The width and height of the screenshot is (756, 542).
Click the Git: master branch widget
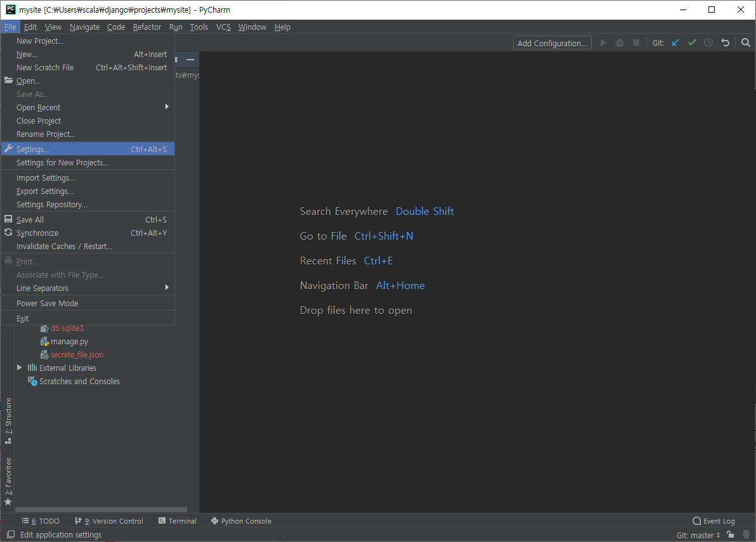[x=698, y=535]
